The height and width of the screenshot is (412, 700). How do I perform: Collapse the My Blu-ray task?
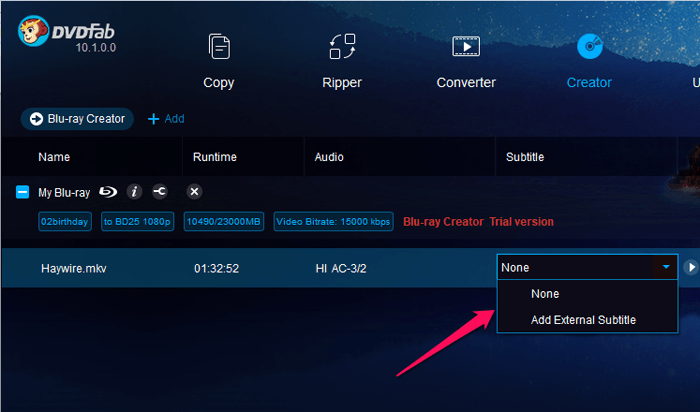tap(22, 192)
